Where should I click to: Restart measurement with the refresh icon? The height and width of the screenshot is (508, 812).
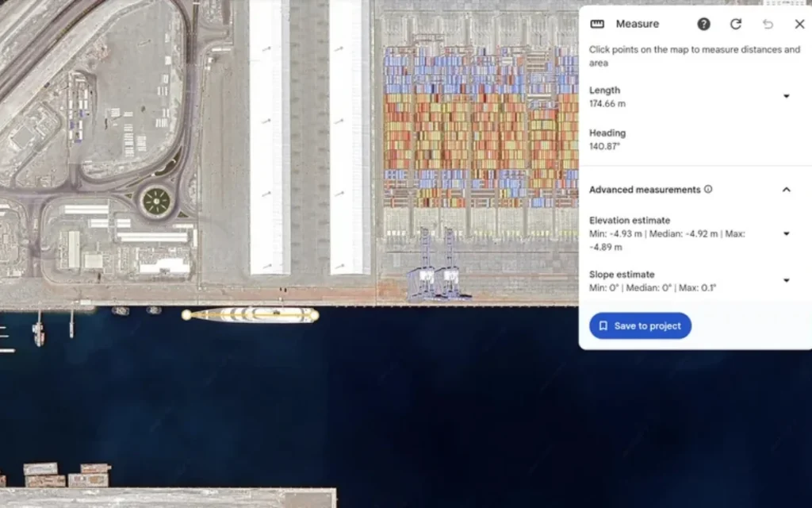click(x=736, y=24)
